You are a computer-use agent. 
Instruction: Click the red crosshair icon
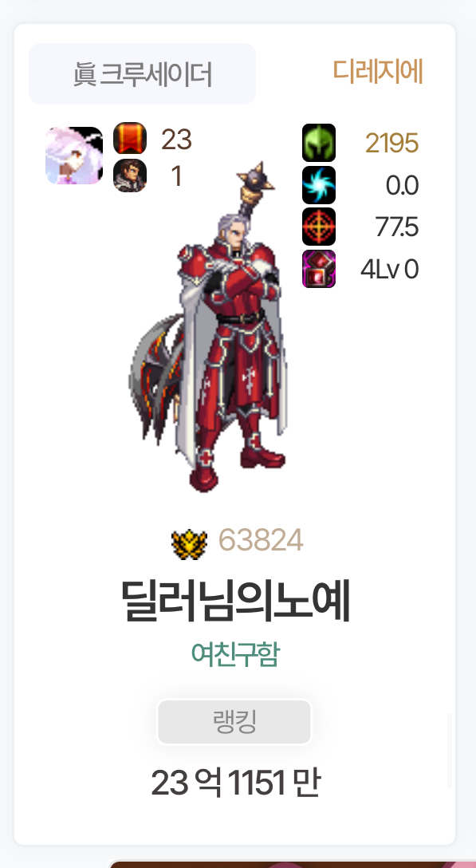point(319,227)
